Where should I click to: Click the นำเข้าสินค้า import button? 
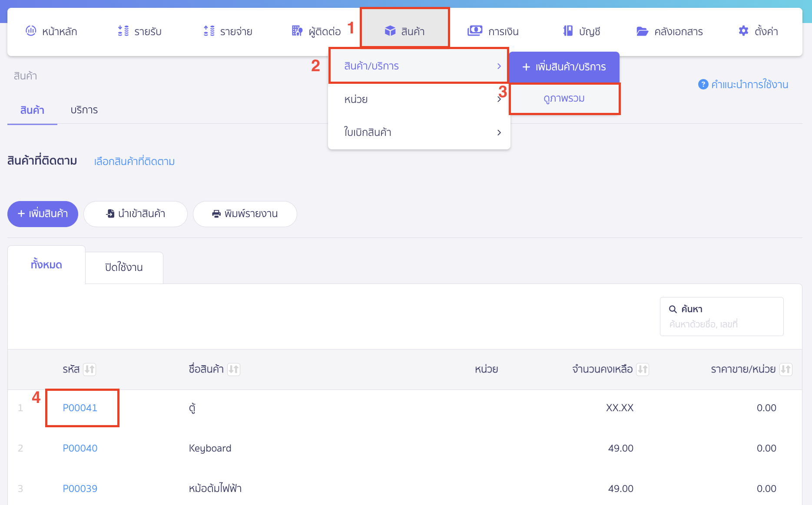pyautogui.click(x=136, y=214)
